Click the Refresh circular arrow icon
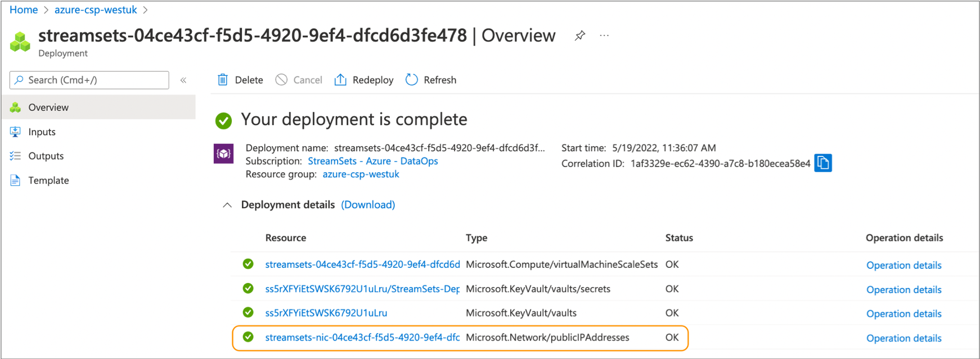Image resolution: width=980 pixels, height=359 pixels. click(412, 80)
